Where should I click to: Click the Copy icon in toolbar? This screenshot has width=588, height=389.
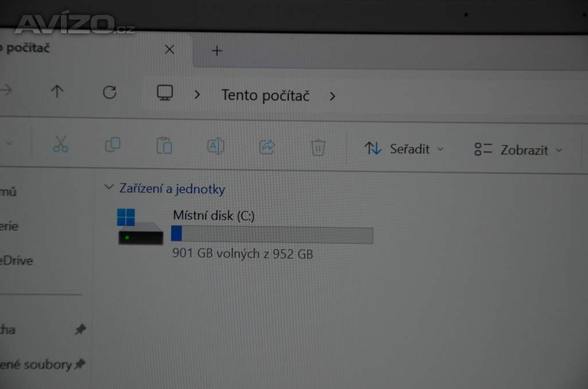(113, 145)
